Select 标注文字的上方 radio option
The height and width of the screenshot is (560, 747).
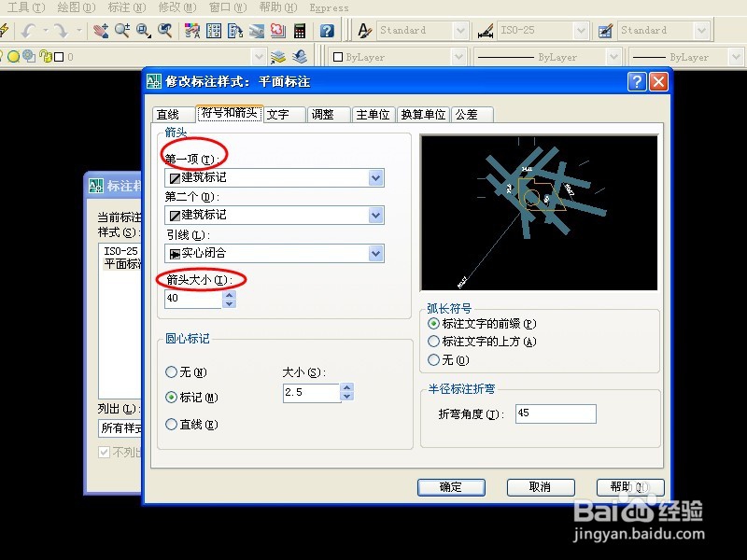tap(433, 342)
